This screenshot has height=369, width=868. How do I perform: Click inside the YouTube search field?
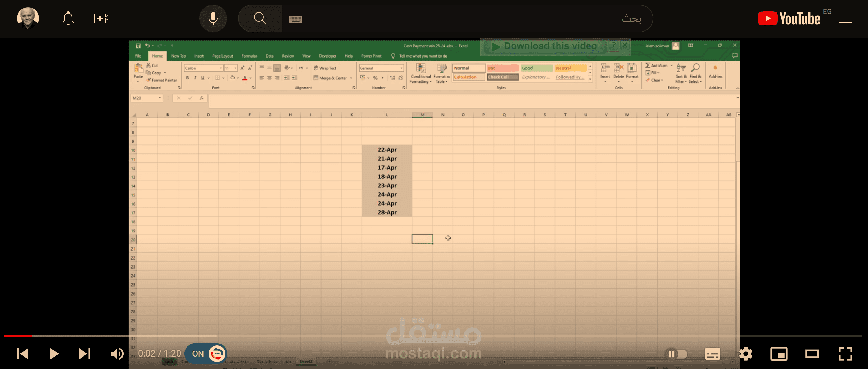(x=467, y=18)
